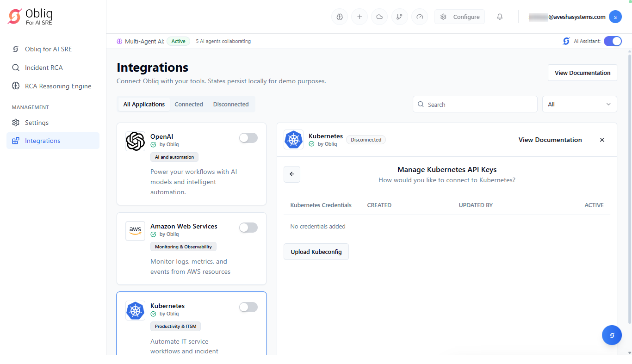Image resolution: width=632 pixels, height=364 pixels.
Task: Open the gauge speedometer icon
Action: (x=420, y=17)
